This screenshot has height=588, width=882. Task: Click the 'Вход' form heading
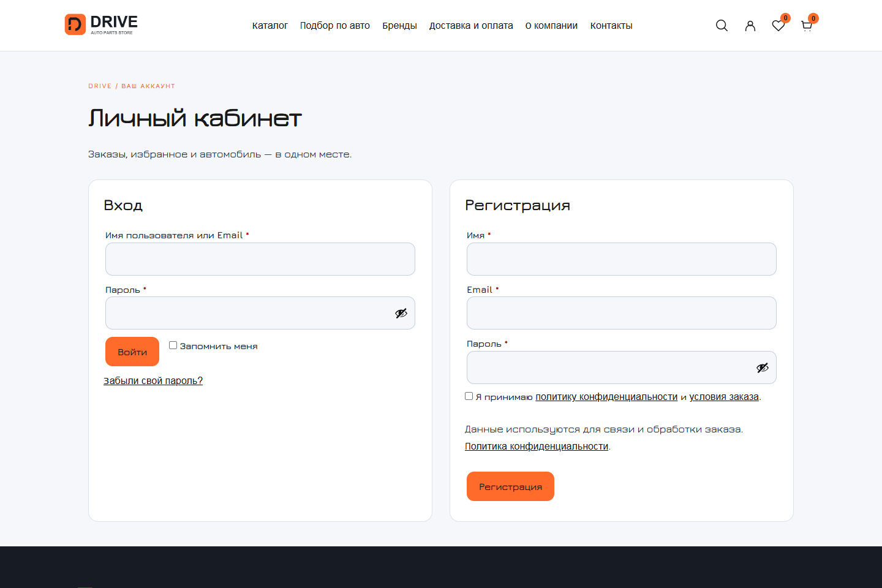click(123, 205)
